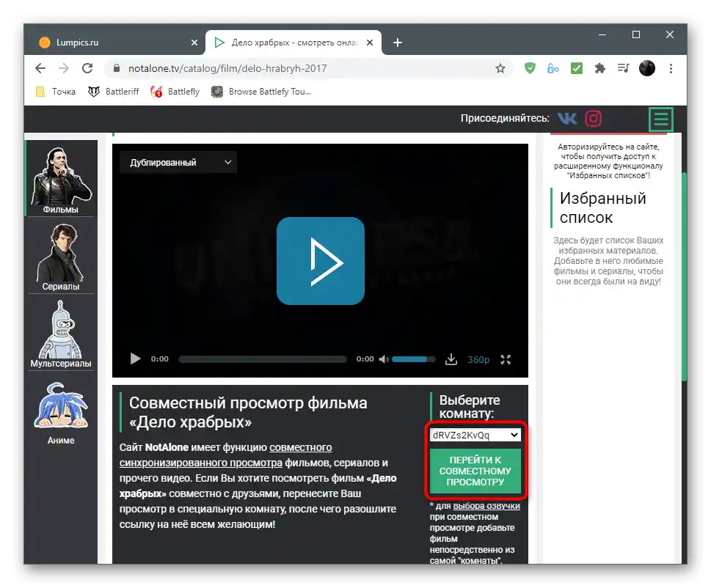Click the video seek progress bar
The width and height of the screenshot is (711, 588).
(263, 359)
